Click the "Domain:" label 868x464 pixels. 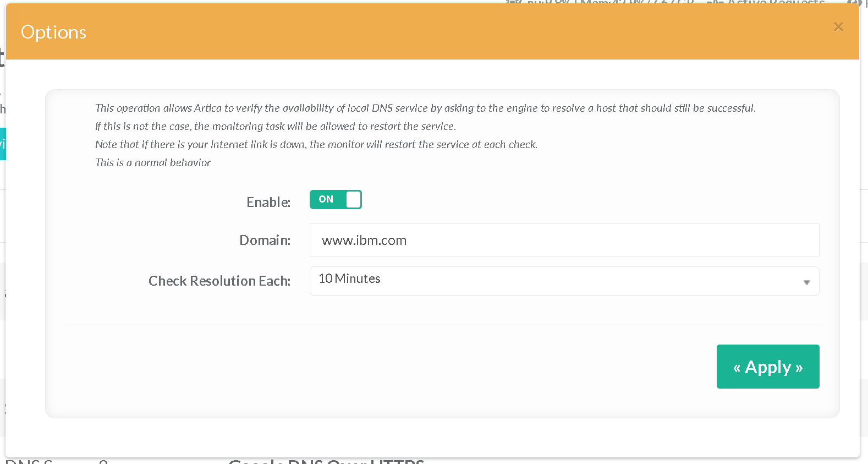265,240
